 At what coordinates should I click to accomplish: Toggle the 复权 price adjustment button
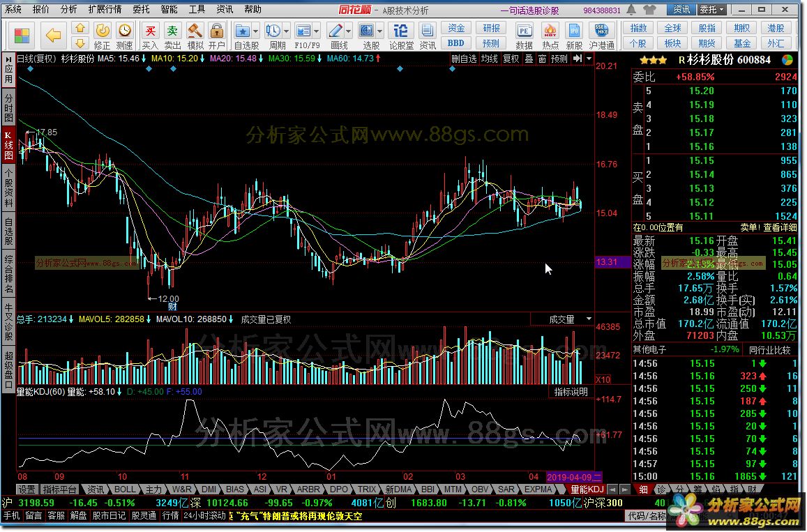tap(511, 59)
